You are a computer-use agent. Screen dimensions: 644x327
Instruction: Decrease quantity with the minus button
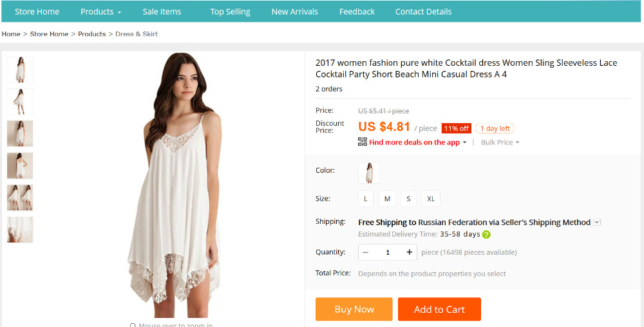point(366,252)
